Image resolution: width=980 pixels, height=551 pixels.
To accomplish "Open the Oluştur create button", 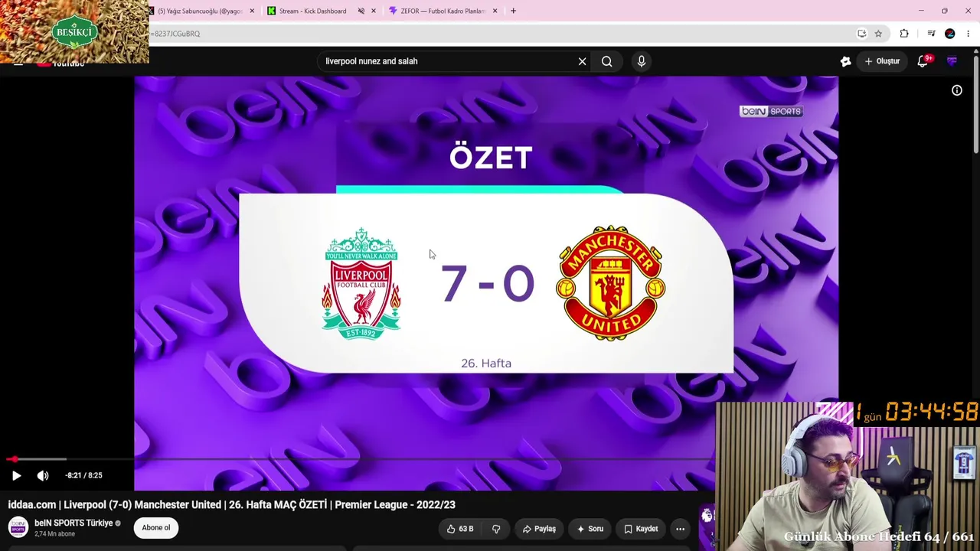I will pos(882,61).
